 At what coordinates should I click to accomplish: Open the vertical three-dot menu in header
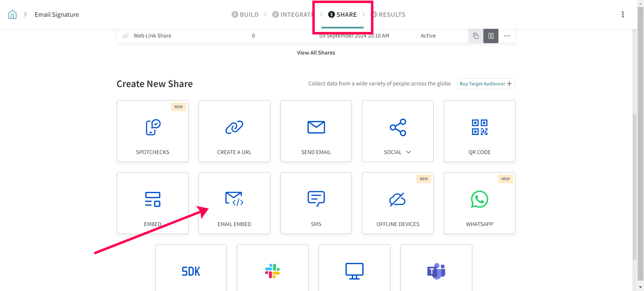623,14
